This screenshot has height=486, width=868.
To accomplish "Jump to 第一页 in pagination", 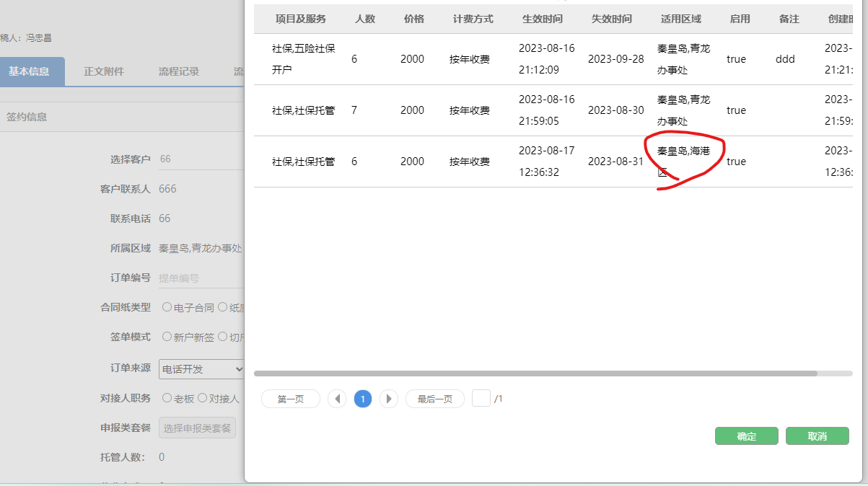I will tap(290, 399).
